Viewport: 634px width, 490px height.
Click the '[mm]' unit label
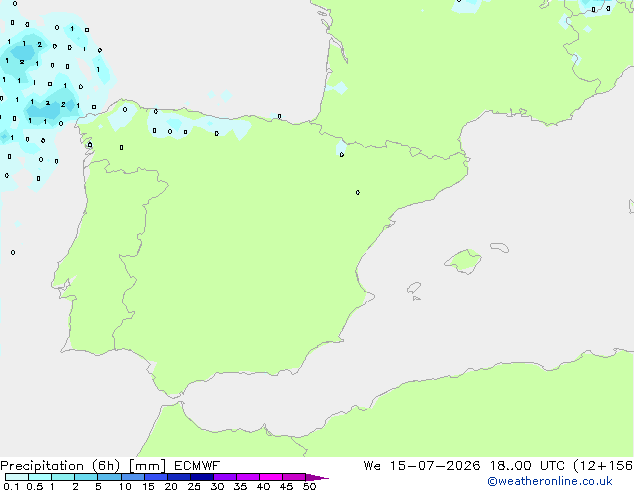147,466
